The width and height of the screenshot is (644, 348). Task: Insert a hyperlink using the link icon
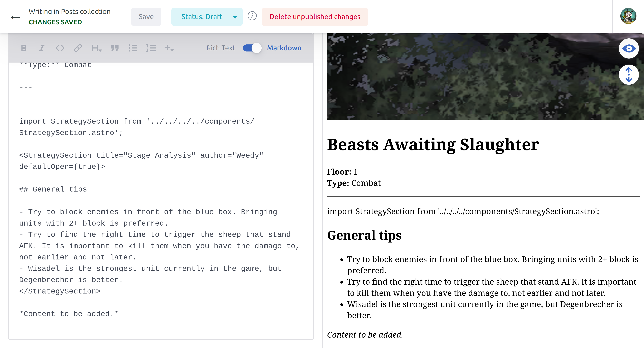pos(78,48)
